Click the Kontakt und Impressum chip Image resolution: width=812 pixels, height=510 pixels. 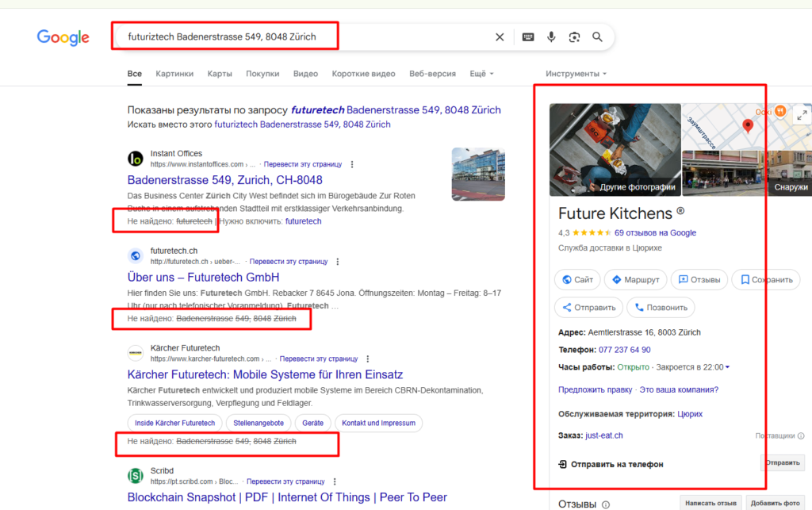pyautogui.click(x=378, y=423)
